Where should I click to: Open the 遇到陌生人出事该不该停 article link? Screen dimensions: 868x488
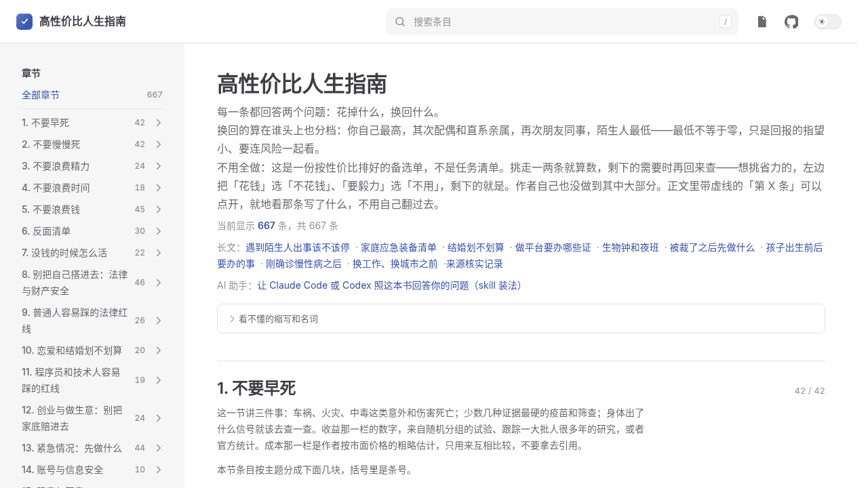[298, 247]
